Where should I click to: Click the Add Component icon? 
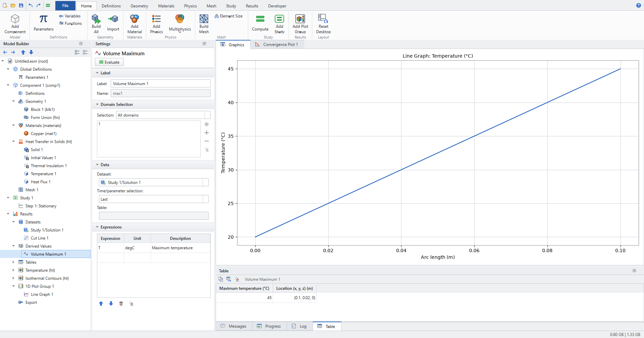(15, 19)
